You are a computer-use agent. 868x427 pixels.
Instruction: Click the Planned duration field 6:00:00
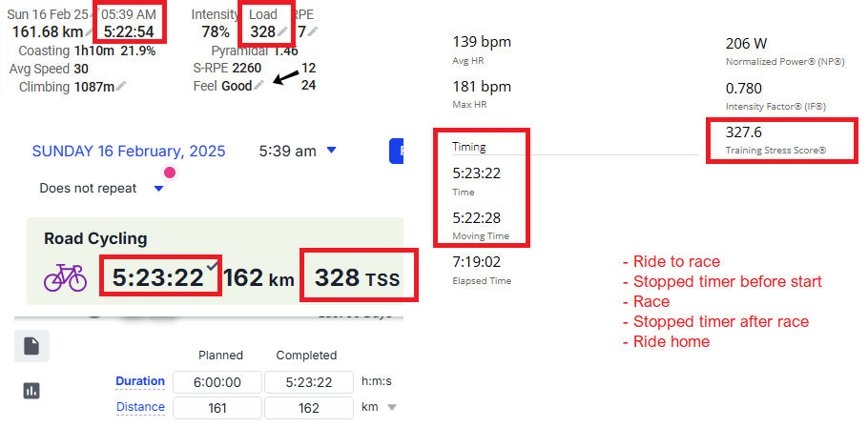pos(217,382)
